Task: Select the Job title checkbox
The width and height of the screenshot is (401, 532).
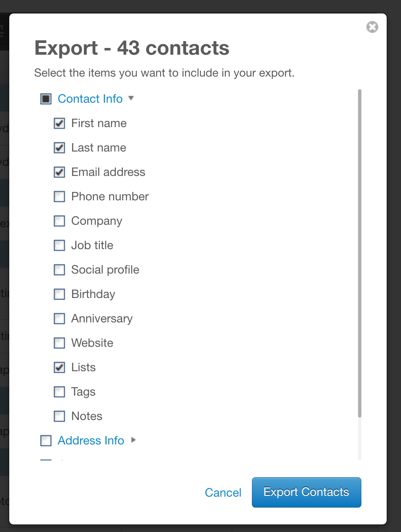Action: (x=59, y=245)
